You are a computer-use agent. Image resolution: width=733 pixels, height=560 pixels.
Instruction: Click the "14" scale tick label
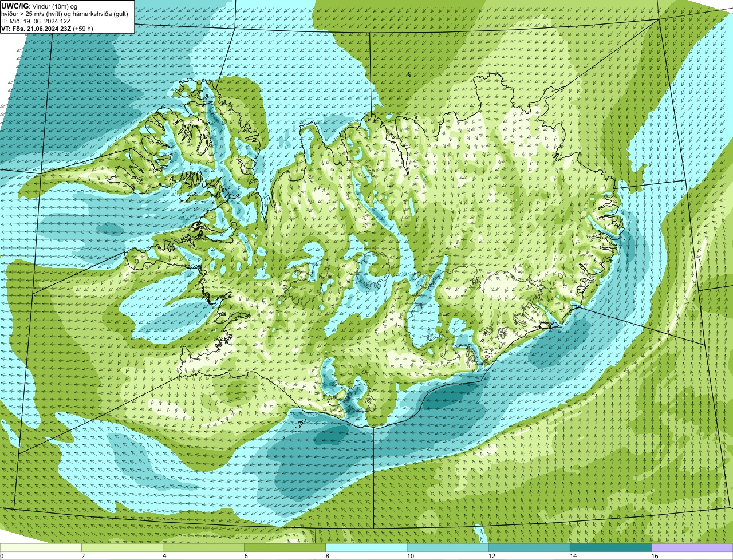click(x=573, y=556)
